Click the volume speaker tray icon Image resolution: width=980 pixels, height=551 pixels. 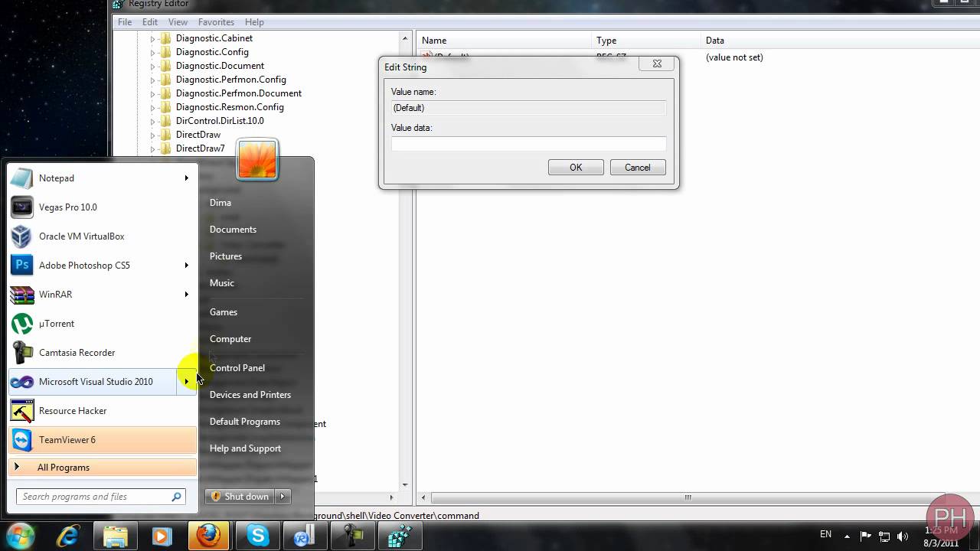[902, 536]
